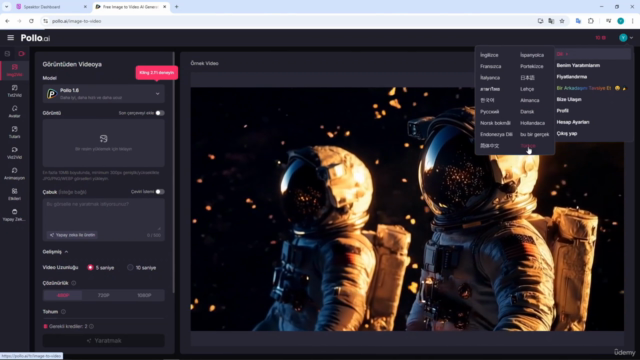Click the Pollo.ai logo
640x360 pixels.
[x=36, y=38]
